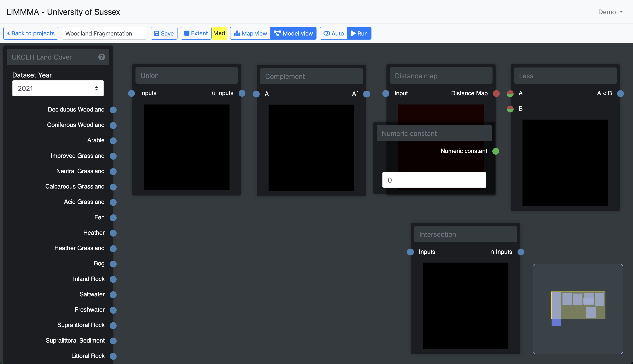
Task: Click the Numeric constant value field
Action: 434,180
